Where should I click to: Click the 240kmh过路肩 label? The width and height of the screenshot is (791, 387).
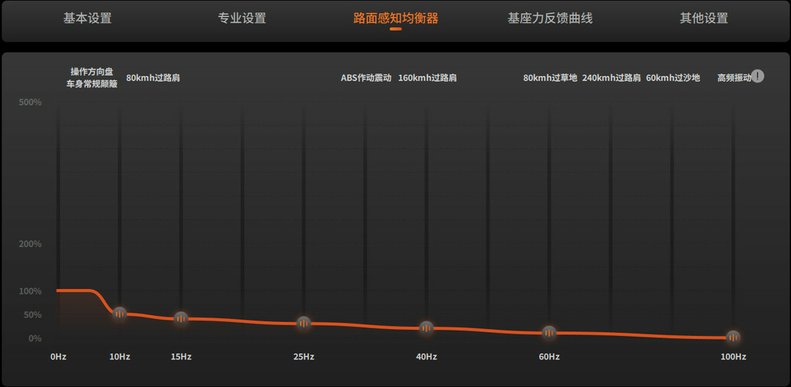(x=611, y=78)
